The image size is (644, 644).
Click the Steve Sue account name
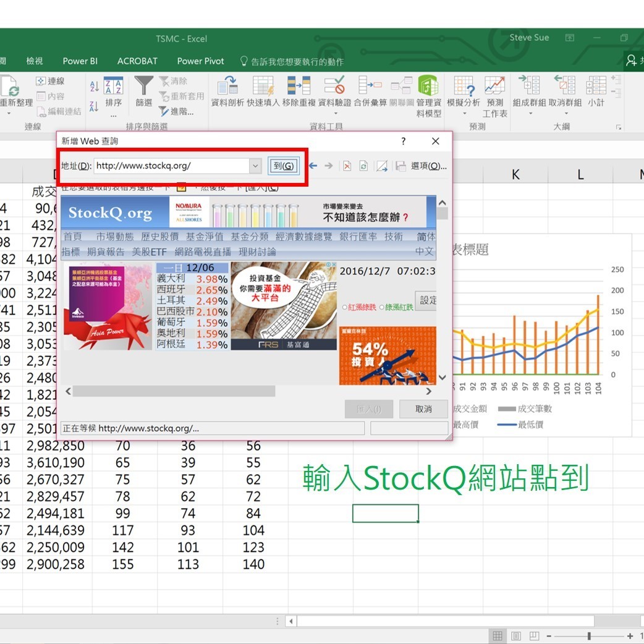[x=529, y=37]
